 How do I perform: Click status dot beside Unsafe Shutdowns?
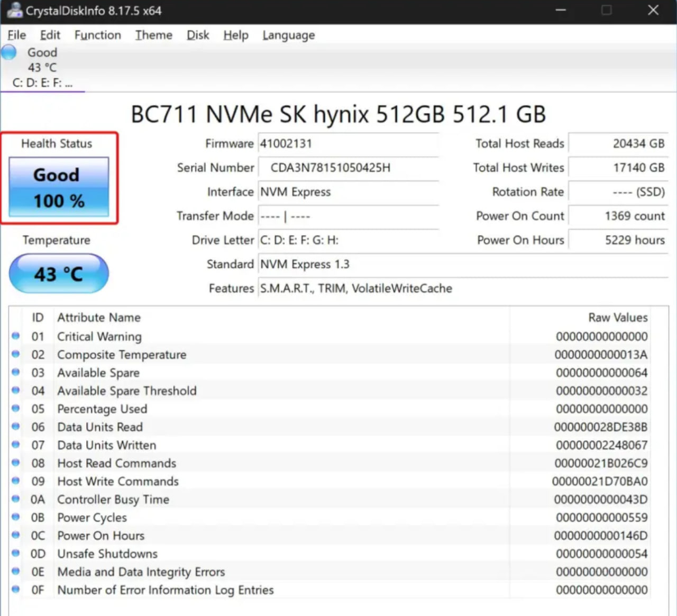[16, 553]
